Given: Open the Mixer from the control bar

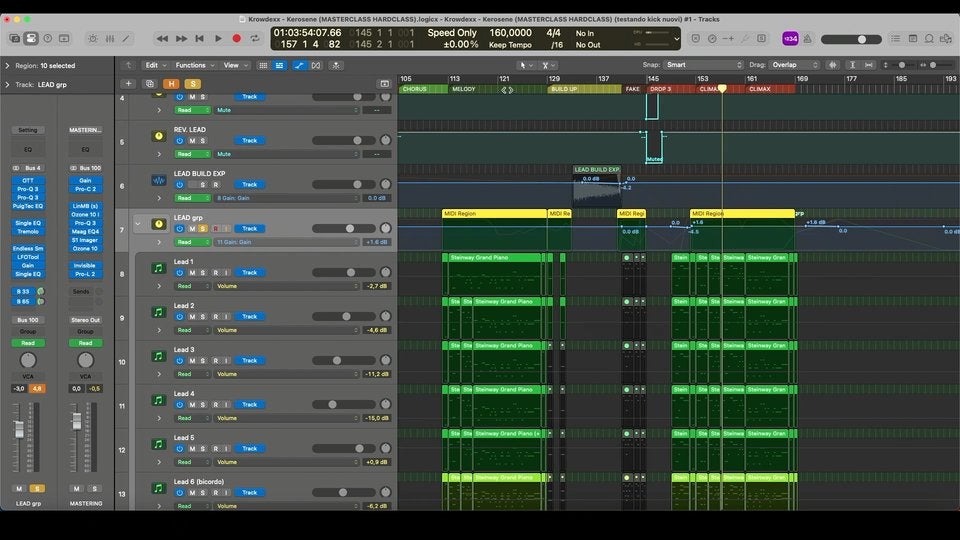Looking at the screenshot, I should [x=109, y=39].
